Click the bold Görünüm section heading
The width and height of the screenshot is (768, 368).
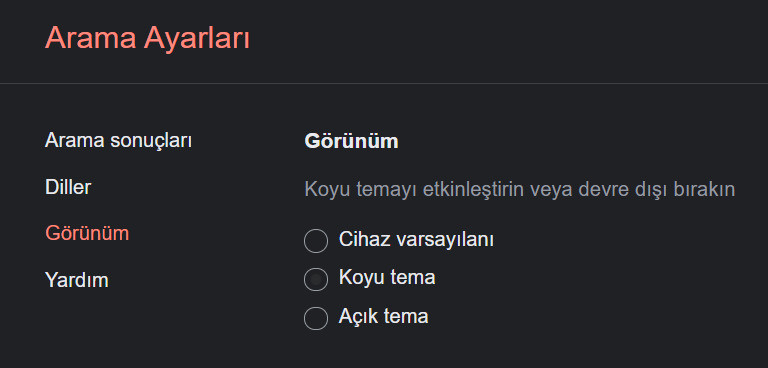(x=351, y=142)
